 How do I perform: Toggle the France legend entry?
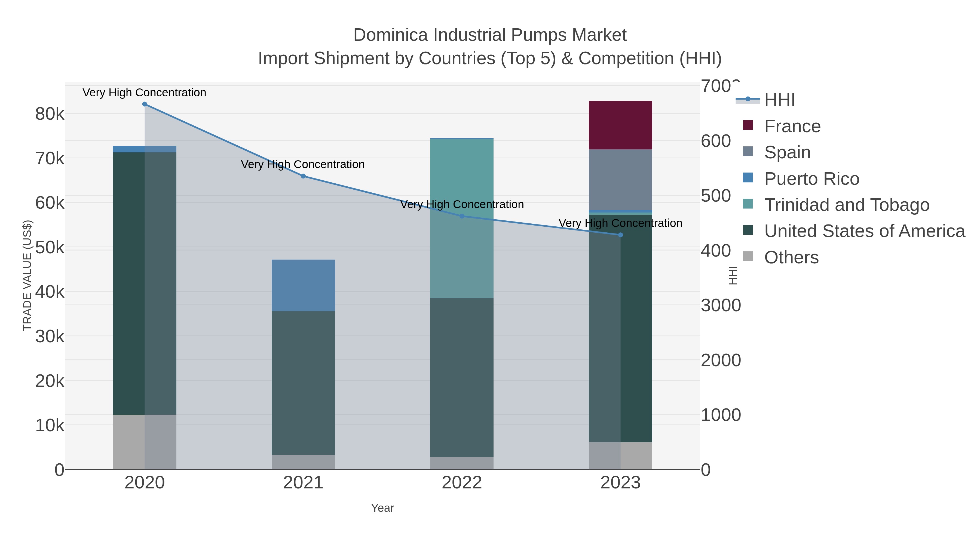tap(782, 126)
